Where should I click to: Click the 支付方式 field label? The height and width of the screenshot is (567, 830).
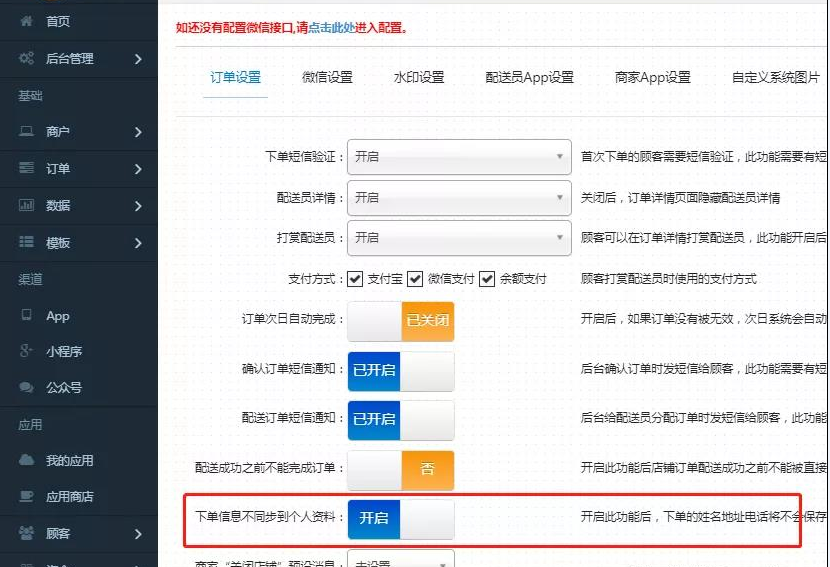click(x=315, y=279)
